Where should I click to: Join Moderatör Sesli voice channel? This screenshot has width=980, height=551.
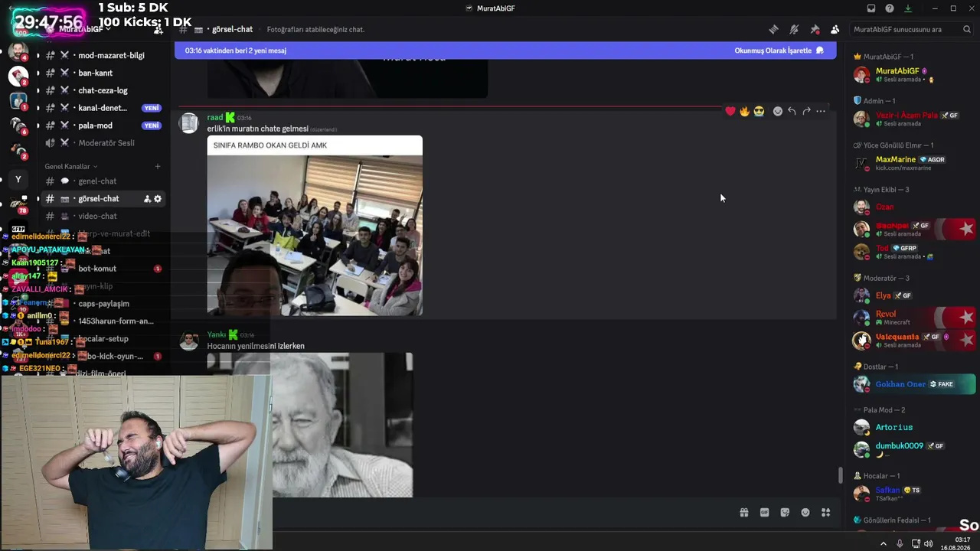click(103, 143)
